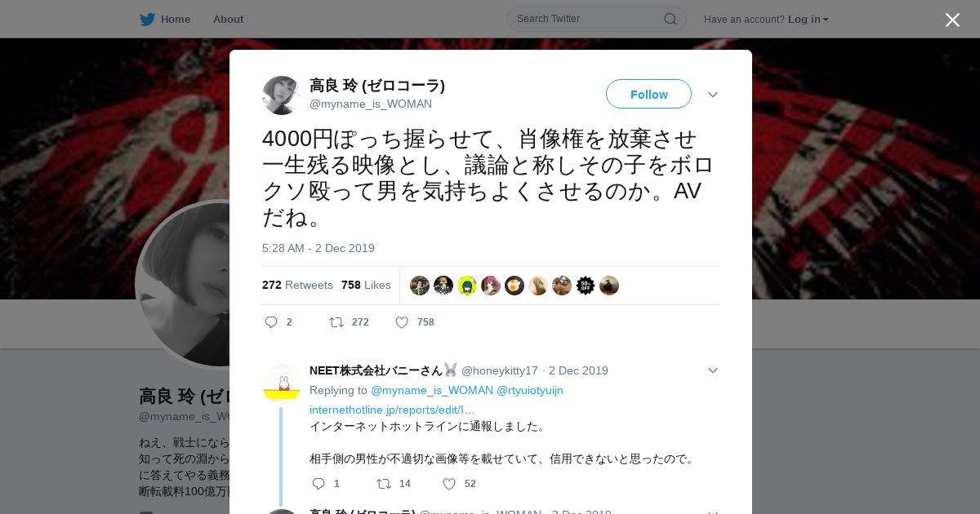Retweet honeykitty17's reply with 14 retweets
The width and height of the screenshot is (980, 514).
click(x=384, y=484)
